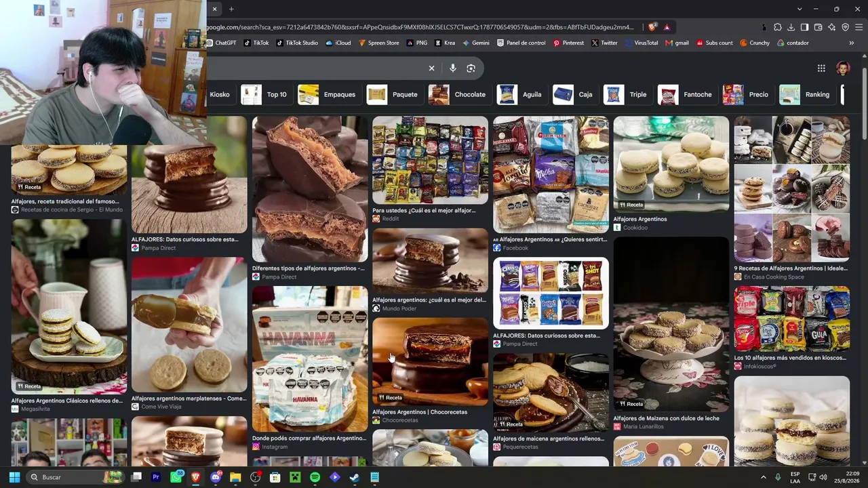Show hidden bookmarks with the chevron

coord(851,43)
